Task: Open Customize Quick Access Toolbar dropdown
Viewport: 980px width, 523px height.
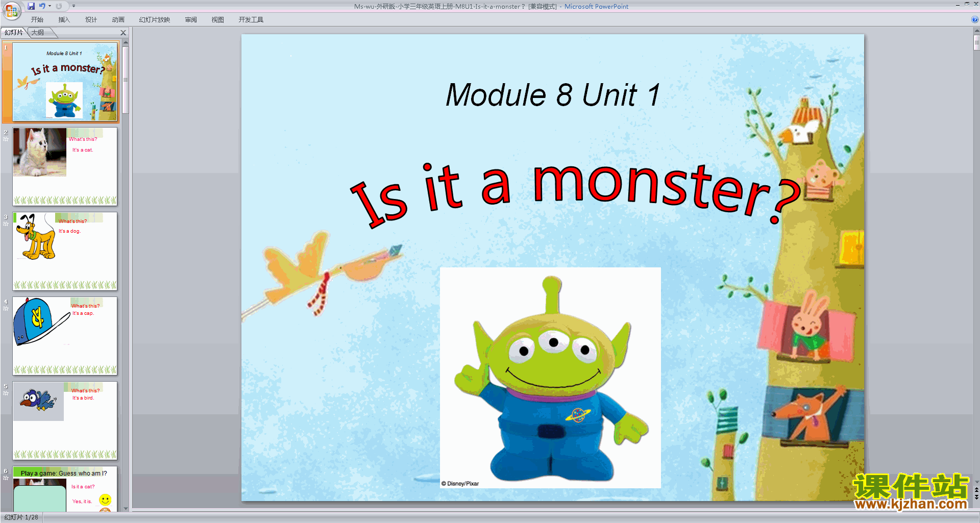Action: tap(73, 6)
